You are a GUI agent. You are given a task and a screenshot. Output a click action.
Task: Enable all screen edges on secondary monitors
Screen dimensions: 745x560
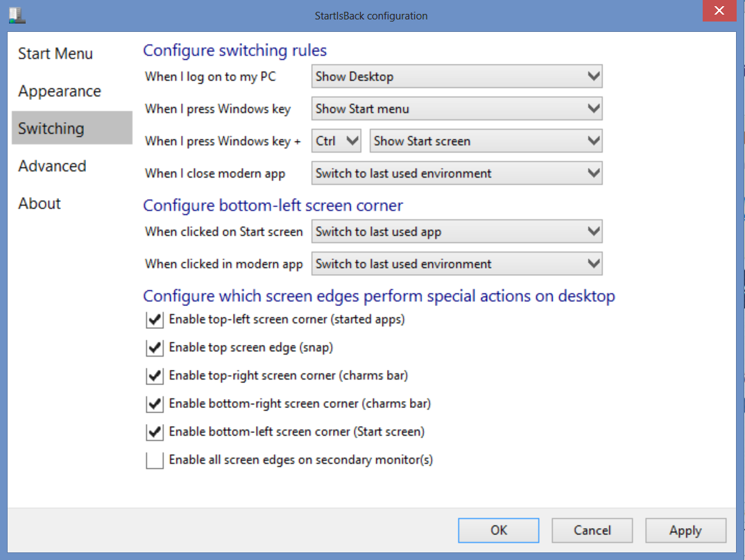155,460
